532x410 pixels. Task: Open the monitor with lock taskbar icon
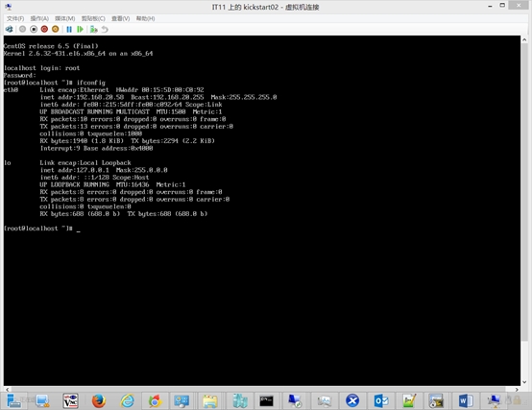[x=42, y=401]
